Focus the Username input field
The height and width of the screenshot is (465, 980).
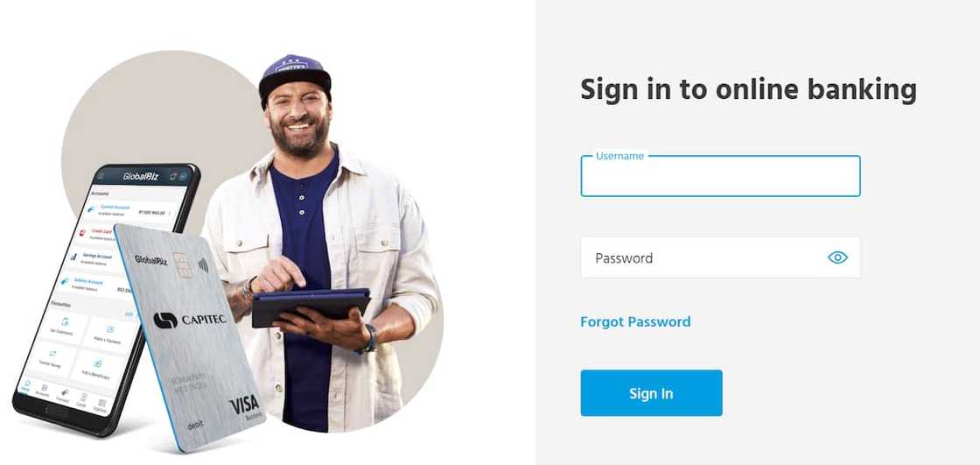point(720,176)
